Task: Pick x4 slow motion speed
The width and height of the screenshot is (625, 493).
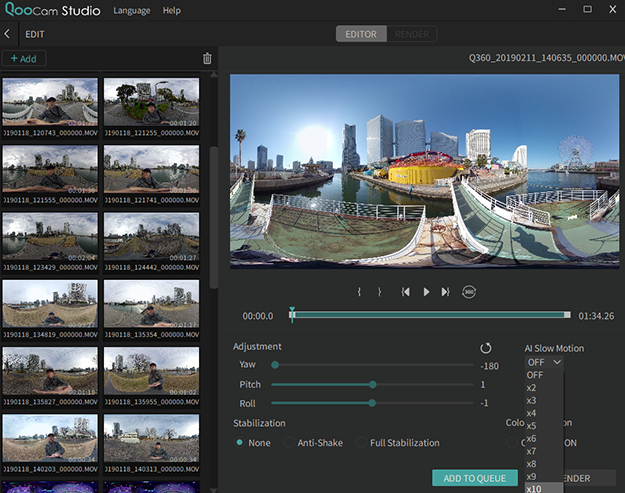Action: tap(531, 413)
